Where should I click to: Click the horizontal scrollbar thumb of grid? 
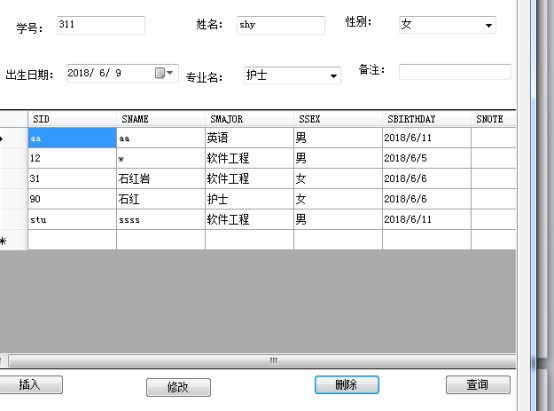click(x=273, y=361)
